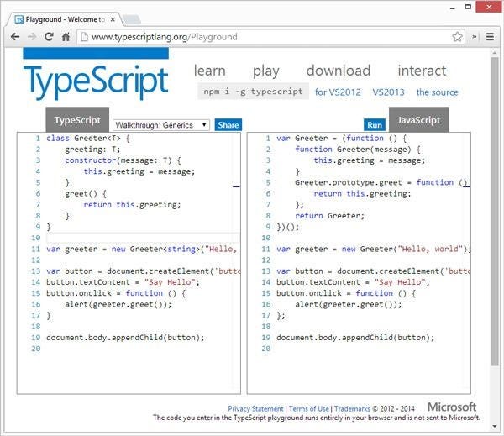Open the download menu item
Viewport: 504px width, 436px height.
[x=339, y=71]
